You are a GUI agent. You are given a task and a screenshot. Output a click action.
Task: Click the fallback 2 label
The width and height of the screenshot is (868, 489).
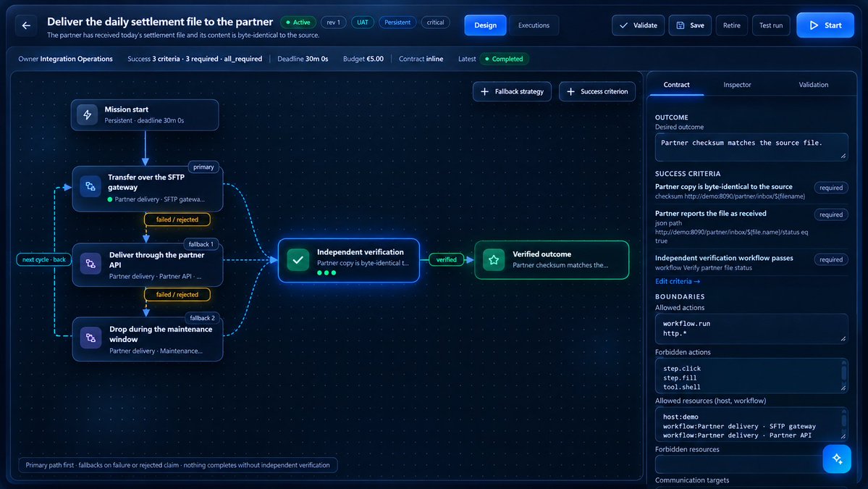[202, 318]
